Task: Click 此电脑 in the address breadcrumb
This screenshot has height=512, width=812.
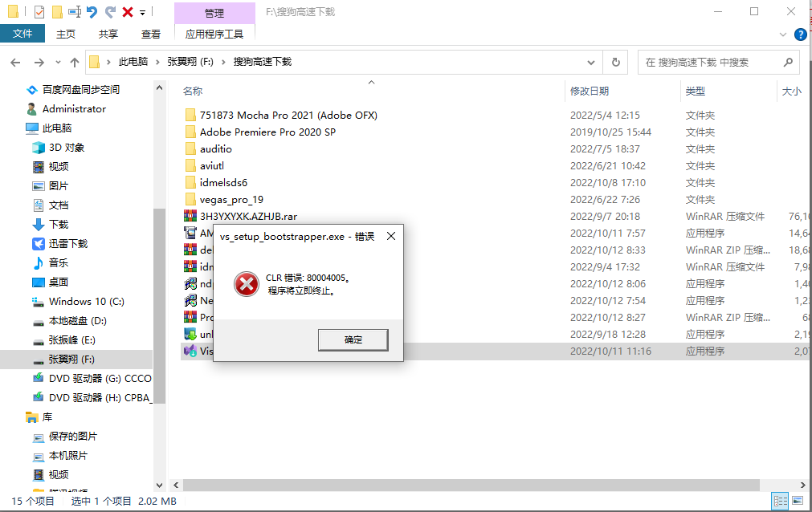Action: point(133,62)
